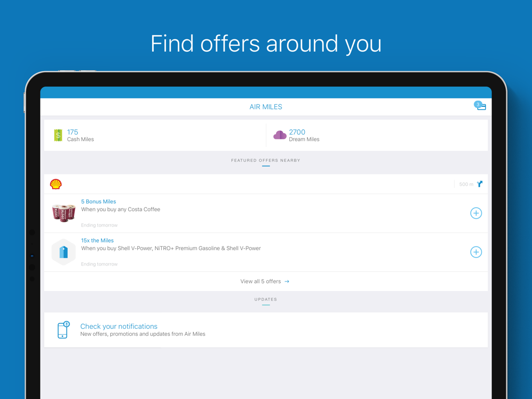Click the Updates section heading

click(265, 299)
